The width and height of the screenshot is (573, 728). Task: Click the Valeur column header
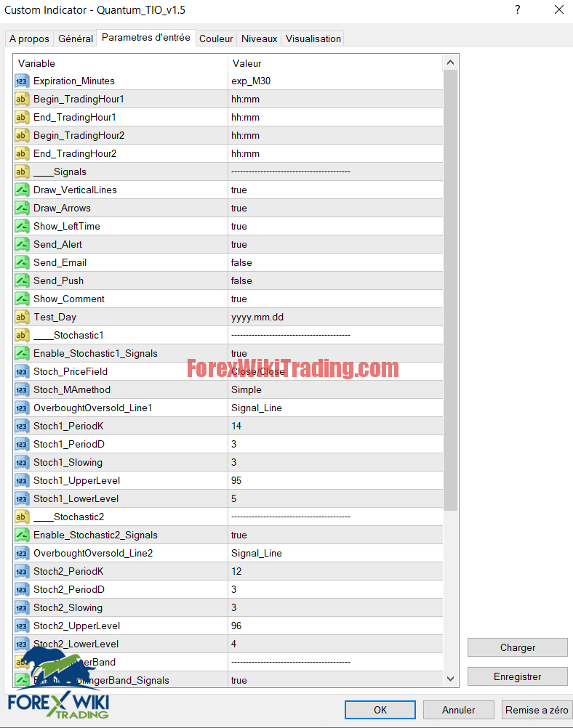(335, 63)
